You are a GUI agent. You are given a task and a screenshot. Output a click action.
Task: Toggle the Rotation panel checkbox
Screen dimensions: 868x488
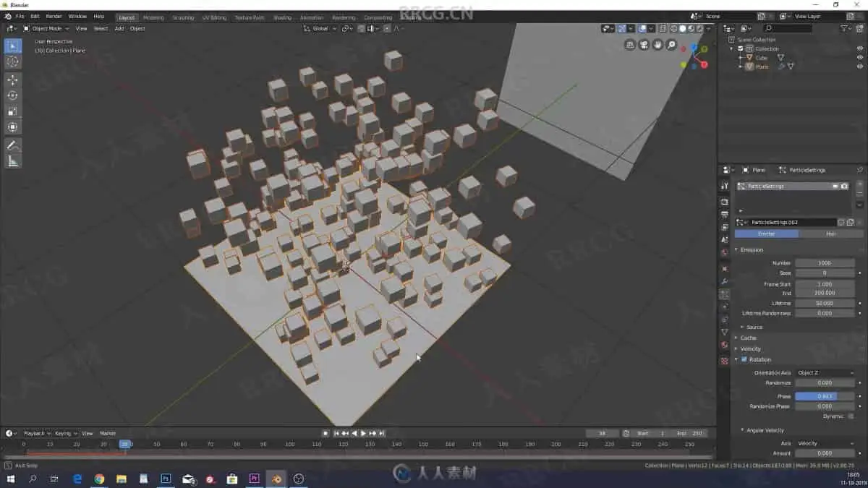click(744, 359)
